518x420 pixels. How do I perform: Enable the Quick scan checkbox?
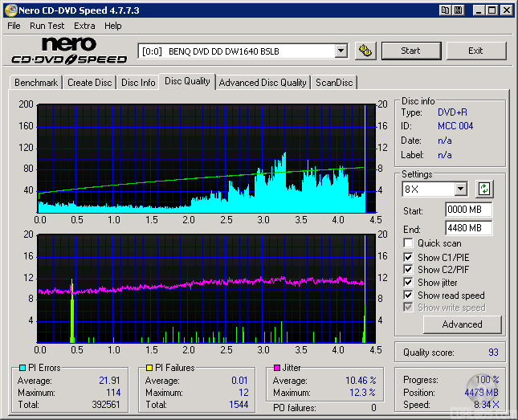click(409, 243)
